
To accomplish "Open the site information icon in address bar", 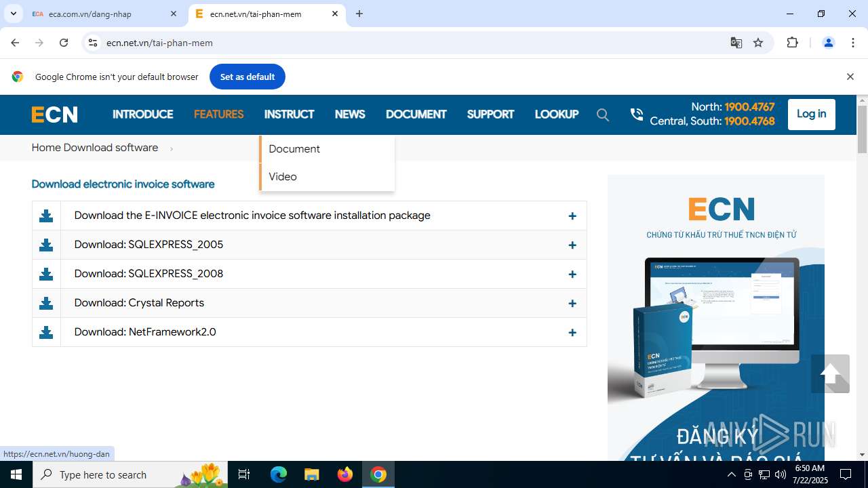I will pos(93,43).
